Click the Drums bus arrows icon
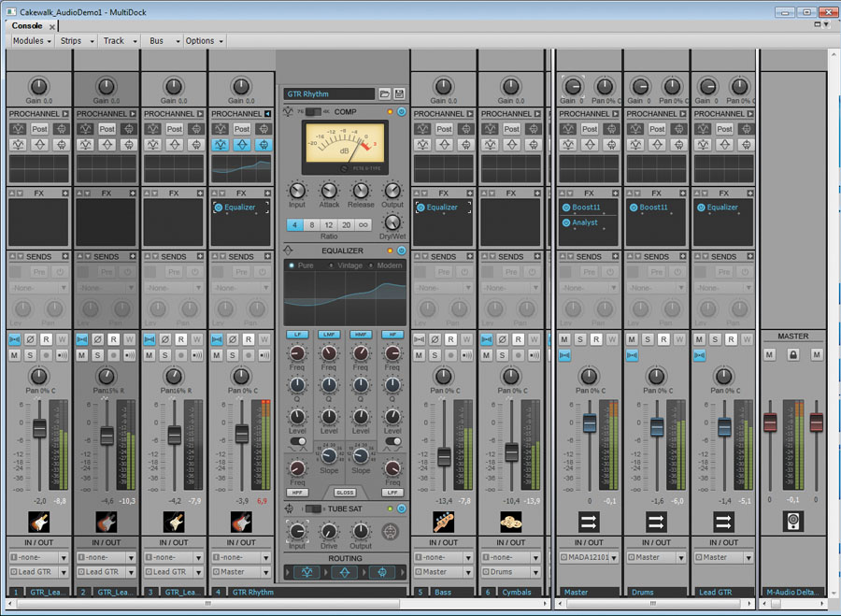 coord(657,522)
